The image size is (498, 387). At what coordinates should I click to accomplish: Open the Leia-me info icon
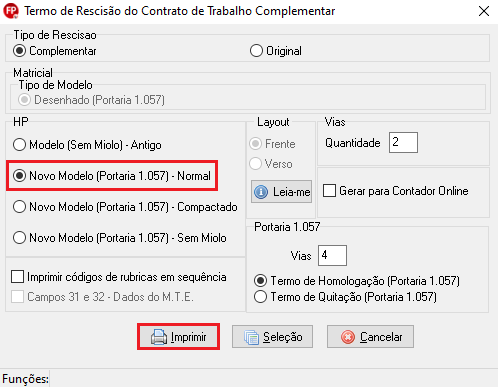[x=261, y=192]
